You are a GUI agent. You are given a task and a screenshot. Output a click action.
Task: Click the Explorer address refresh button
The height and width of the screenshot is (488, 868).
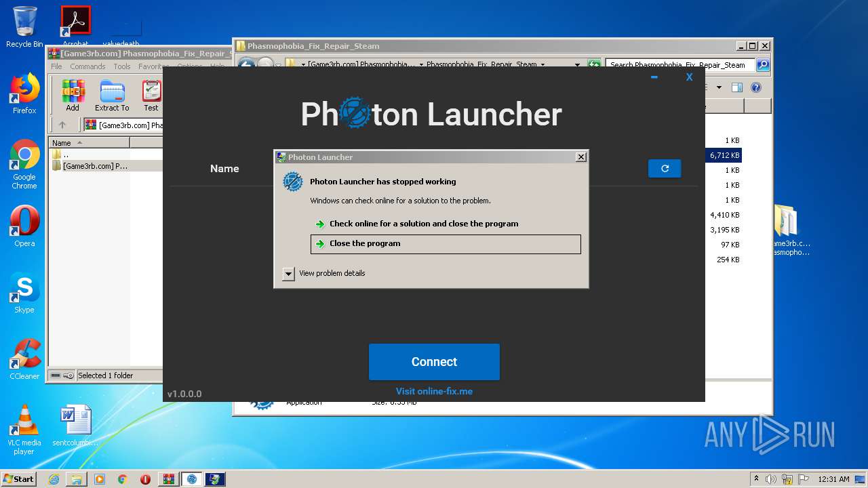click(x=594, y=65)
